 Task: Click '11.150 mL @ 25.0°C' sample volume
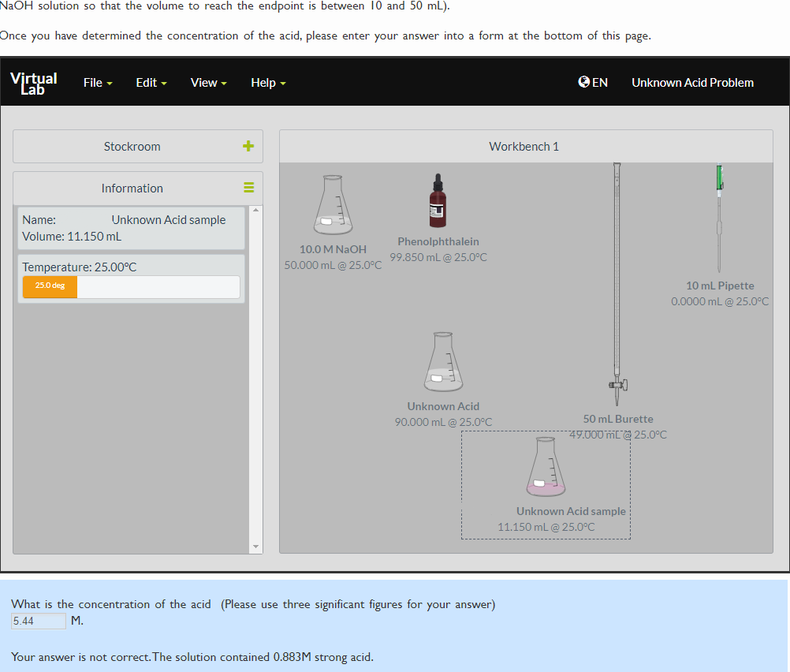point(546,527)
